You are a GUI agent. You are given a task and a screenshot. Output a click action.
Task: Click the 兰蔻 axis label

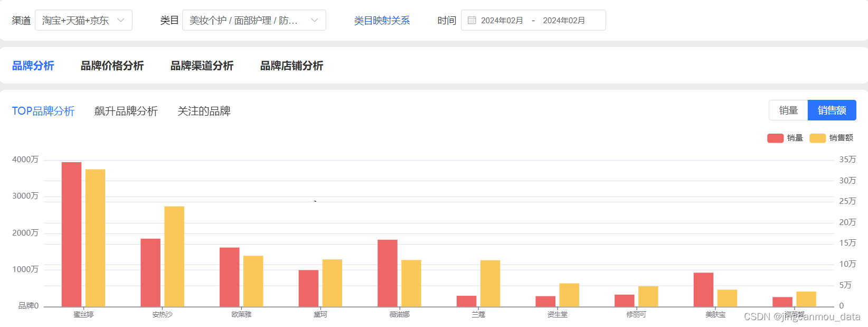tap(478, 314)
